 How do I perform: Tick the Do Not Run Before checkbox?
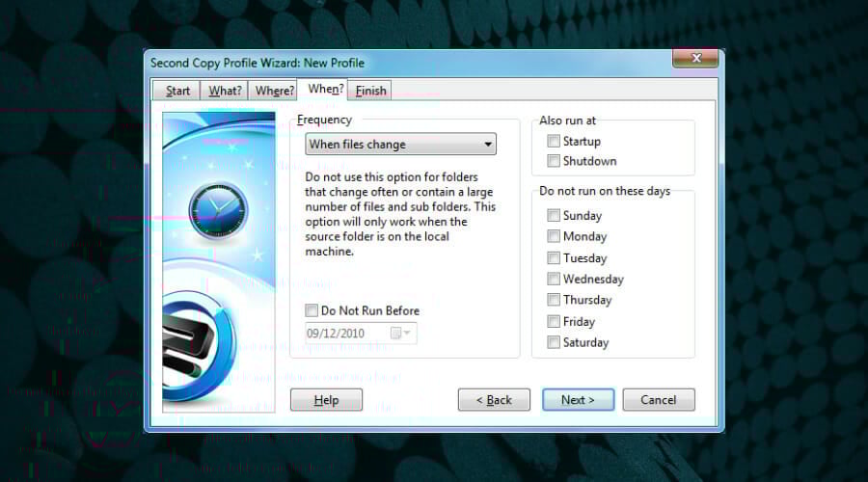[x=312, y=311]
